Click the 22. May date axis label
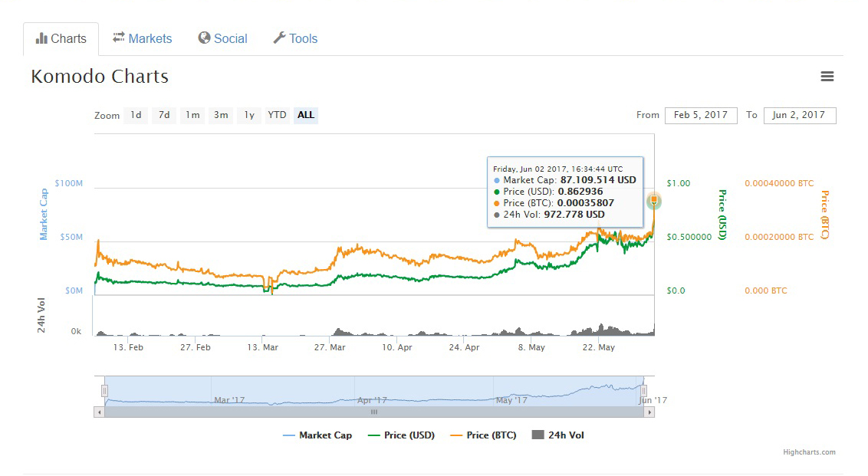 coord(599,347)
